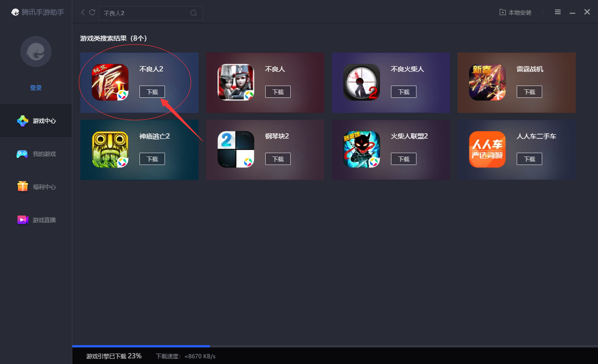Go to 游戏直播 live streaming
This screenshot has width=598, height=364.
pyautogui.click(x=36, y=220)
